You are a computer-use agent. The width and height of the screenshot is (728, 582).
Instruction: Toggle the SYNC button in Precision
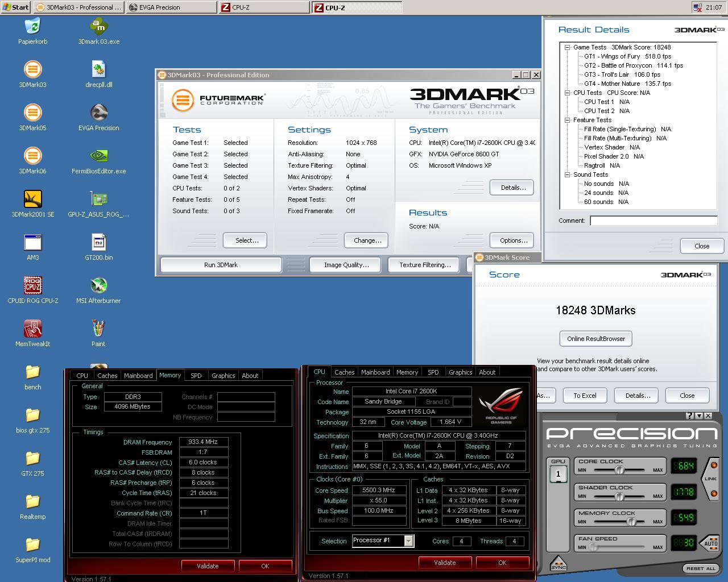[558, 564]
